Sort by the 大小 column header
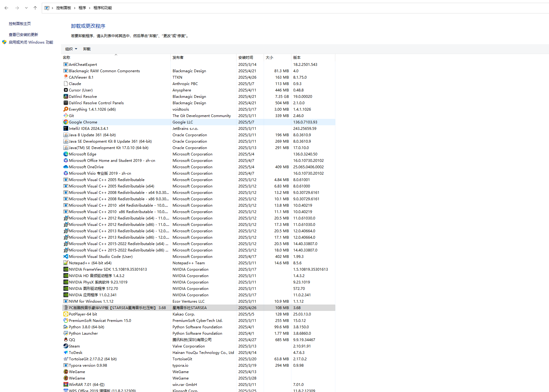The width and height of the screenshot is (549, 392). 278,57
